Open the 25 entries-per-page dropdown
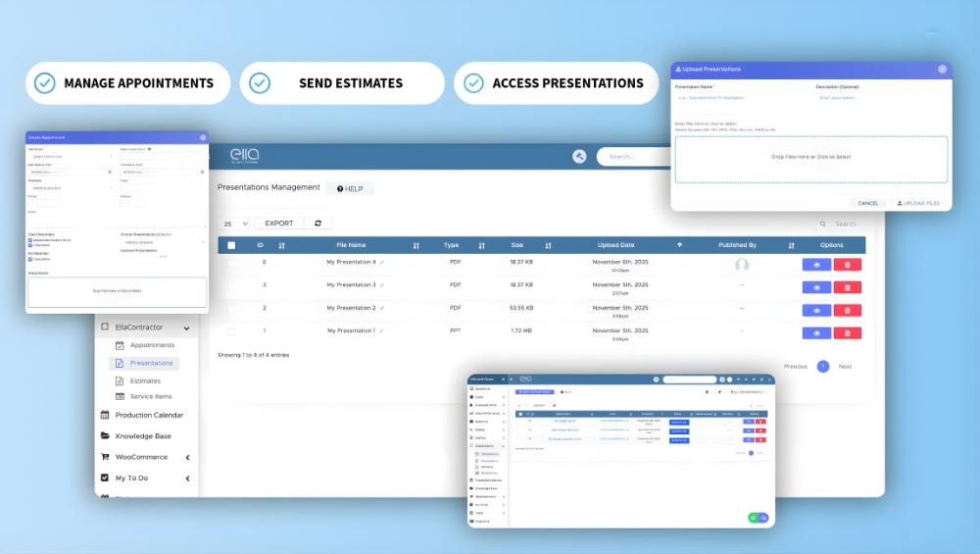 coord(235,224)
